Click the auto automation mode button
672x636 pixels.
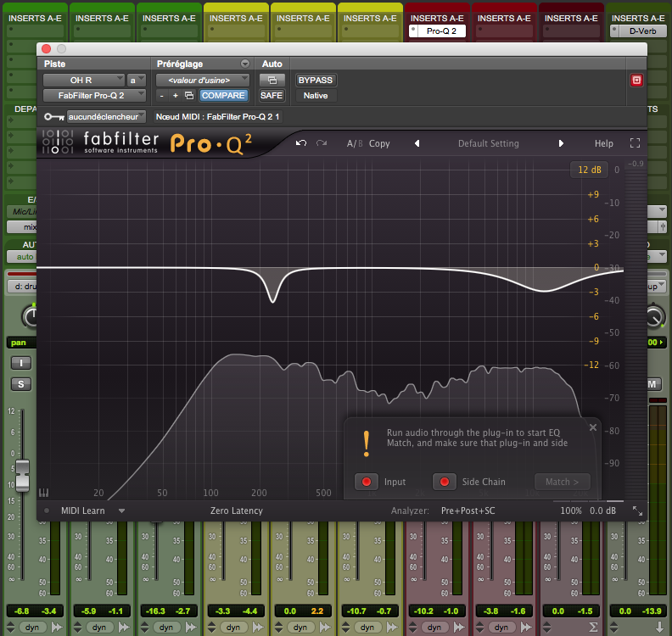[21, 257]
